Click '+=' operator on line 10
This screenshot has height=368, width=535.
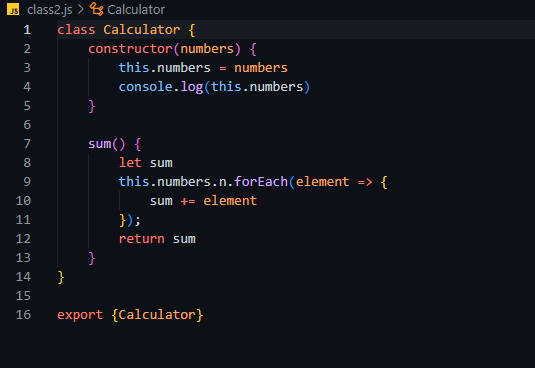pos(188,201)
